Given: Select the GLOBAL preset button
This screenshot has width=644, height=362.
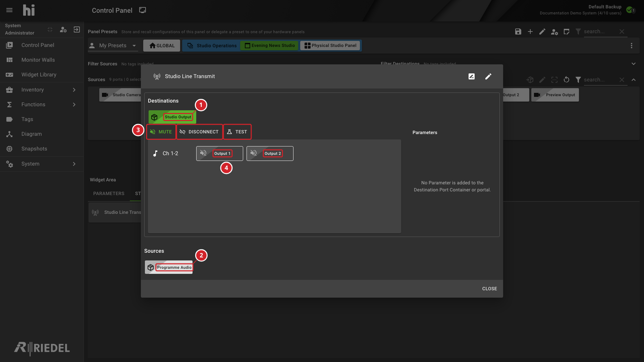Looking at the screenshot, I should (x=162, y=46).
